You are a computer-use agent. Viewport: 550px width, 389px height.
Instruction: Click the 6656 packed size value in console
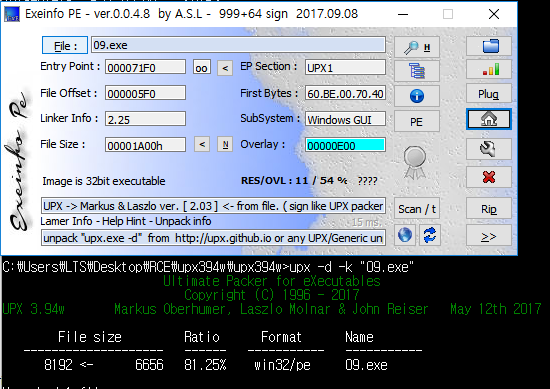click(x=149, y=365)
